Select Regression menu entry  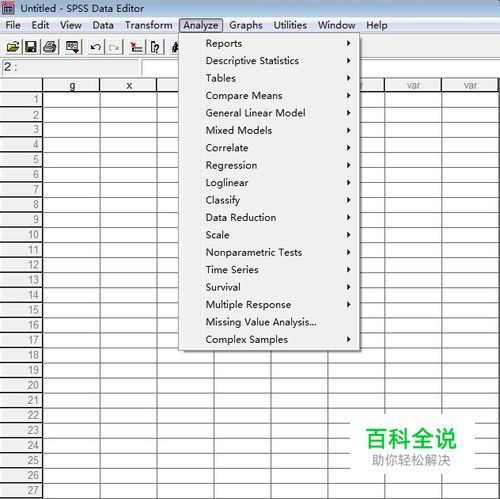269,165
